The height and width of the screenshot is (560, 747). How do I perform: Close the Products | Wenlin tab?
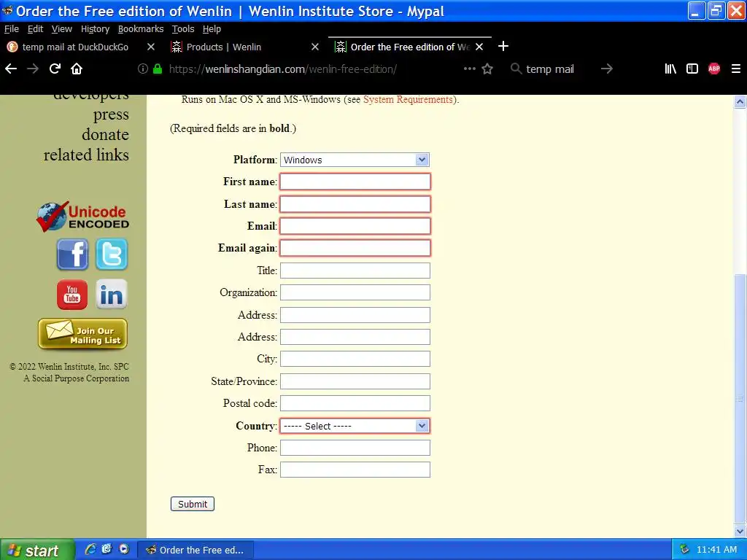pyautogui.click(x=315, y=47)
